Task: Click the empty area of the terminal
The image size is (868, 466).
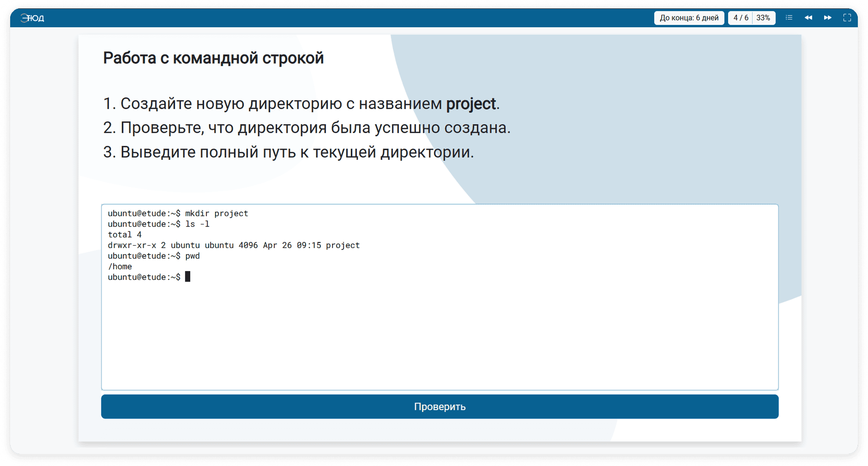Action: pyautogui.click(x=439, y=337)
